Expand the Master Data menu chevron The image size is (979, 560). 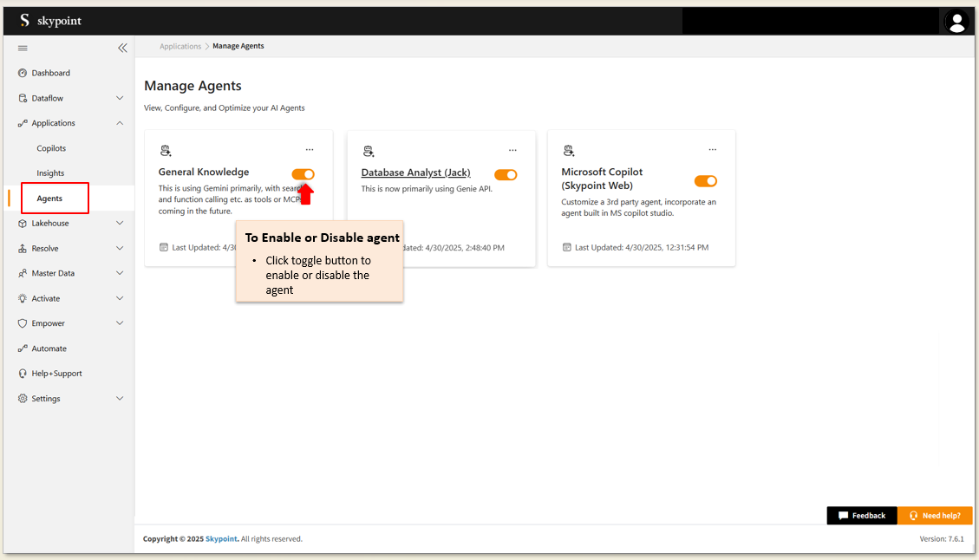coord(120,273)
